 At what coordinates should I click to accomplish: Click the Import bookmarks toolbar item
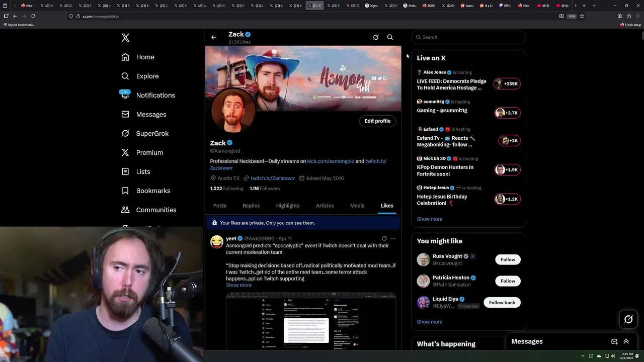point(19,25)
